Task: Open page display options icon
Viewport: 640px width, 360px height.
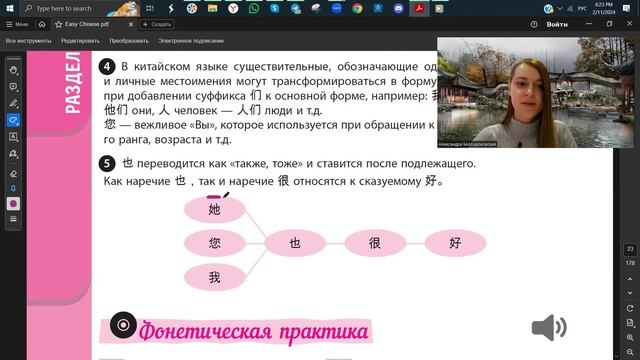Action: 630,323
